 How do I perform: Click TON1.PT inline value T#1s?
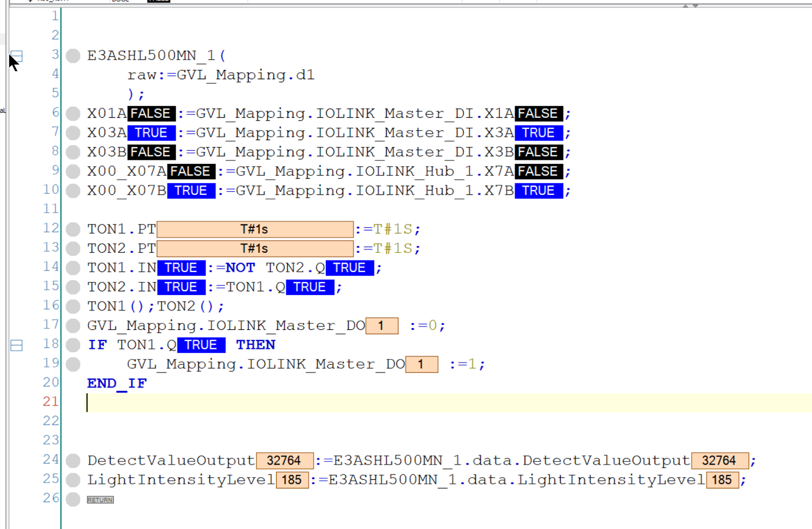(x=255, y=229)
